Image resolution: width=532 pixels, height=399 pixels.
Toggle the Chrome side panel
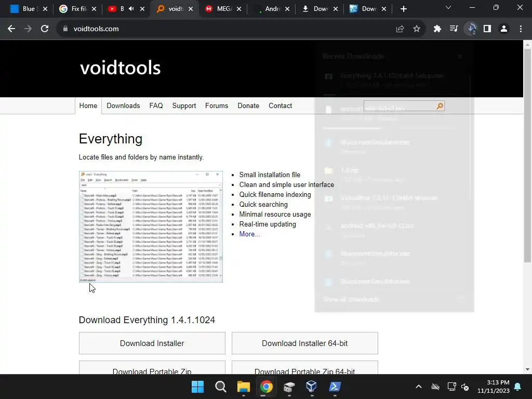tap(487, 29)
